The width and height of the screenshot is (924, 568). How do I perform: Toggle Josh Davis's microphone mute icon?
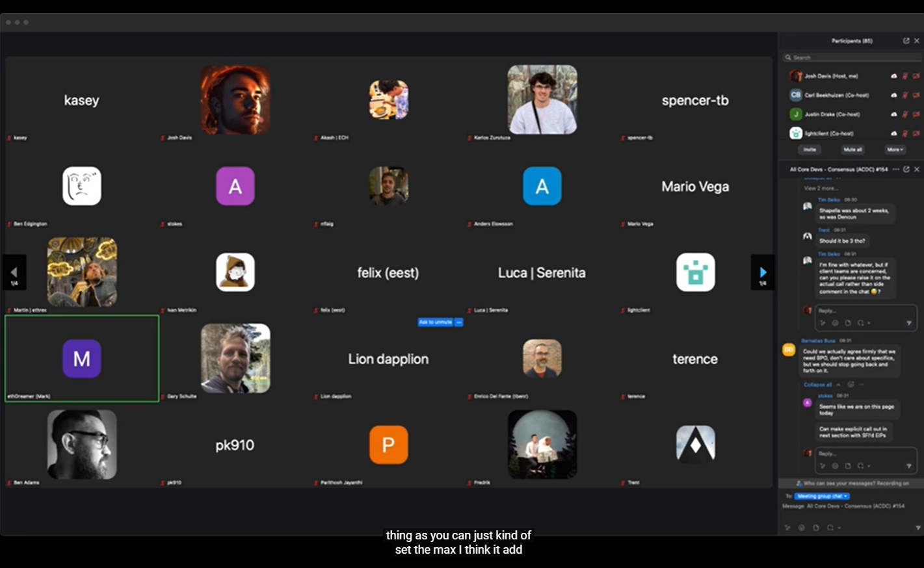(904, 76)
